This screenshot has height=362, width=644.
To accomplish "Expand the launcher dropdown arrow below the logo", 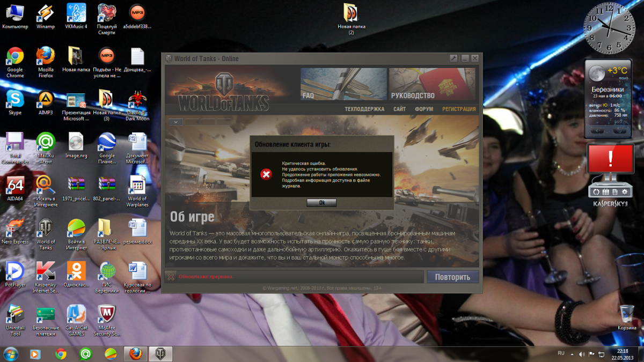I will pos(175,122).
